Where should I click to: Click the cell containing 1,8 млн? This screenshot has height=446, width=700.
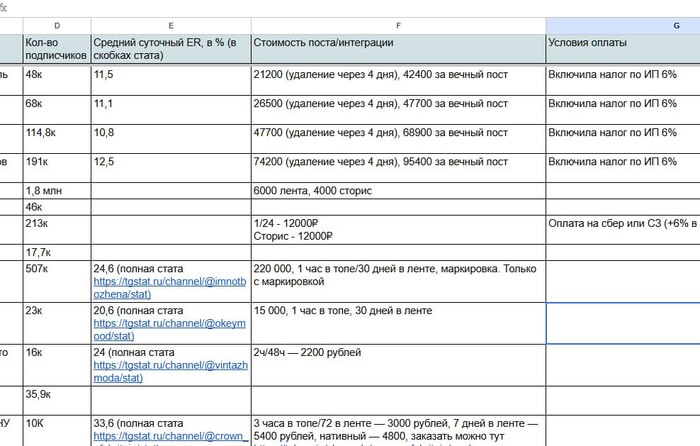[x=57, y=191]
